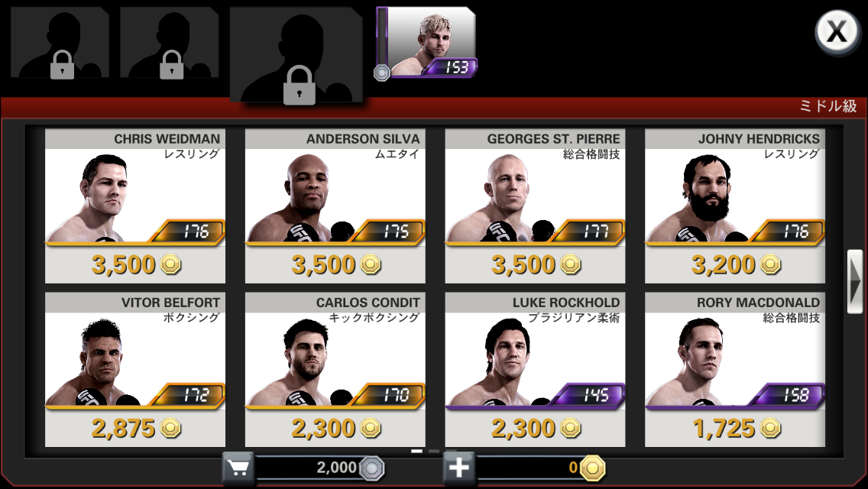Buy Vitor Belfort for 2,875 coins
868x489 pixels.
point(135,369)
